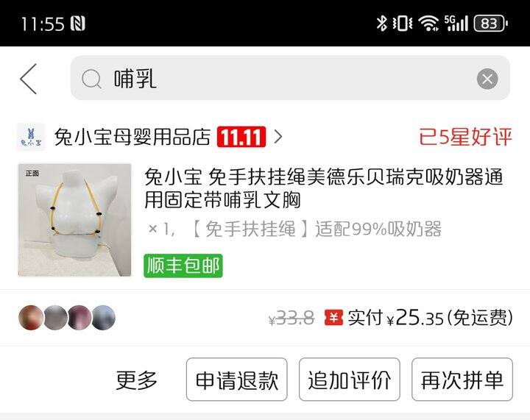530x420 pixels.
Task: Focus the search field containing 哺乳
Action: 290,78
